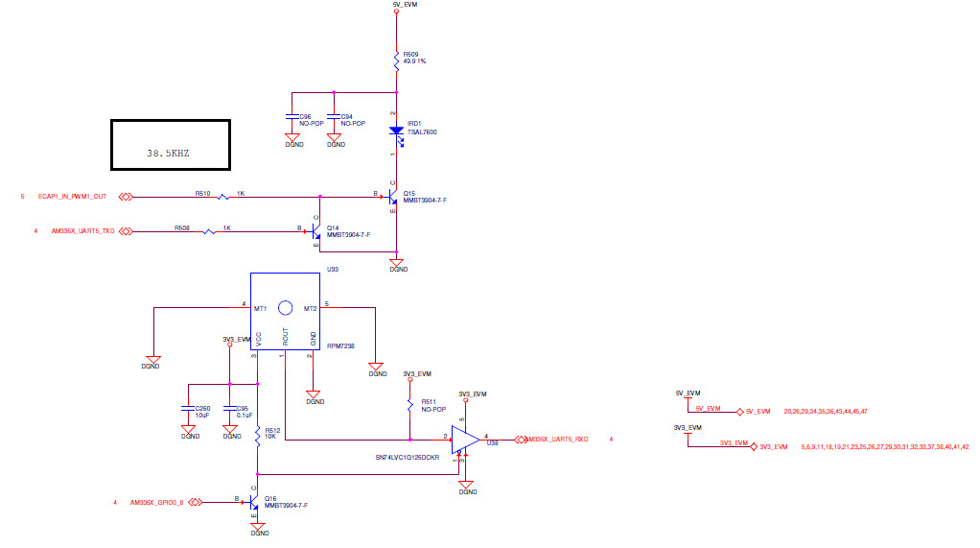This screenshot has height=548, width=980.
Task: Click capacitor C95 0.1uF symbol
Action: point(230,408)
